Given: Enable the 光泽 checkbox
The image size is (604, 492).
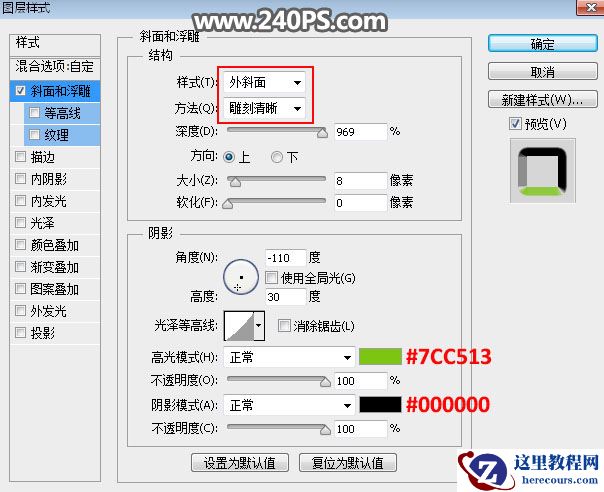Looking at the screenshot, I should point(20,222).
